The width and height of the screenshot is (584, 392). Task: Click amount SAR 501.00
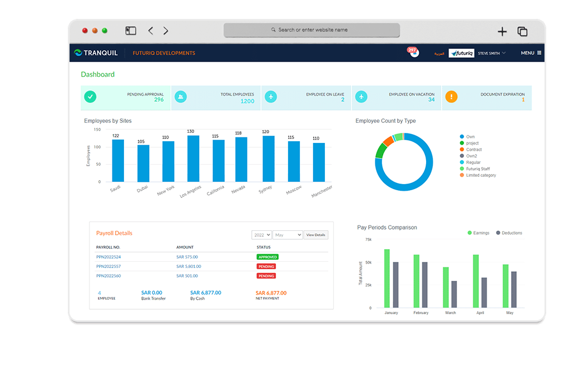click(187, 276)
